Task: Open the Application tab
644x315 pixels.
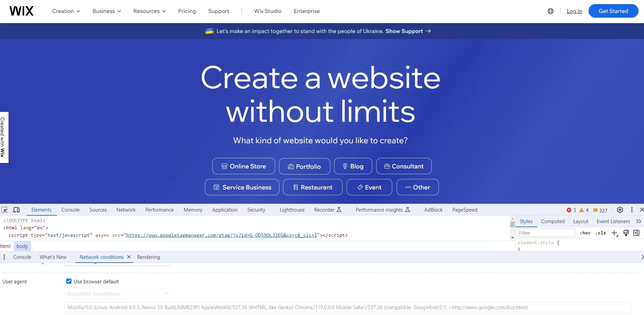Action: [225, 210]
